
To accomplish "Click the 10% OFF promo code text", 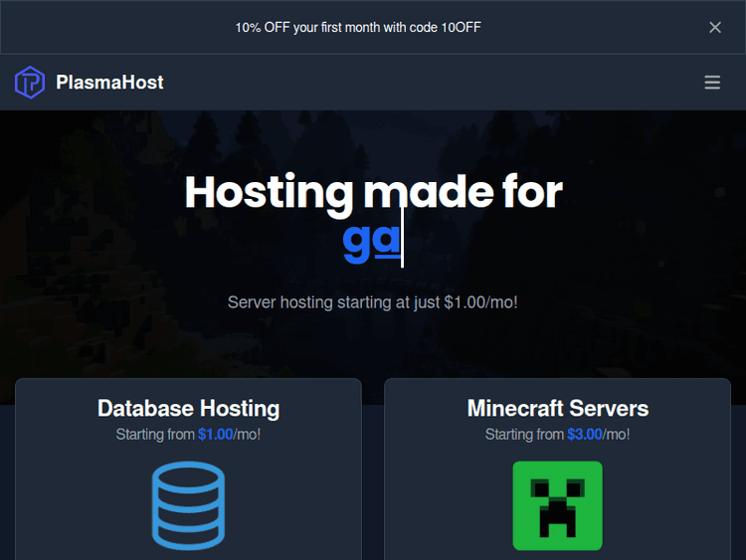I will (358, 28).
